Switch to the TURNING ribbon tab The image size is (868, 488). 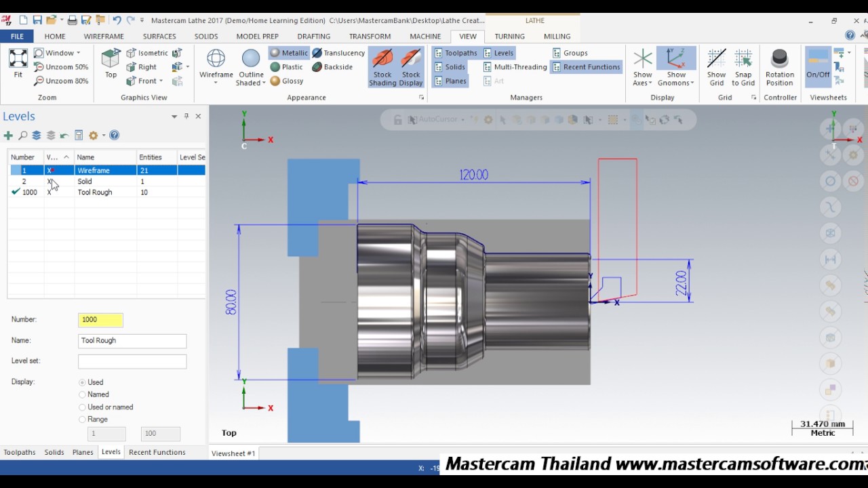coord(509,37)
